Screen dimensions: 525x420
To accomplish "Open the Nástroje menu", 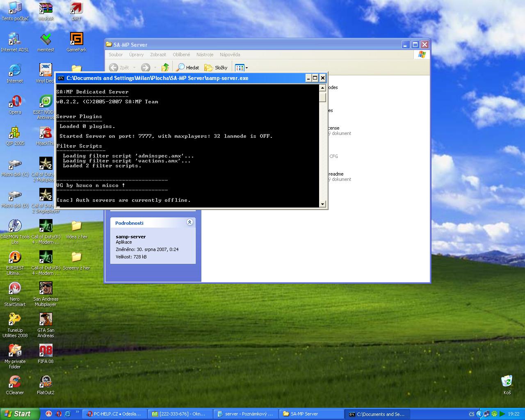I will point(205,55).
